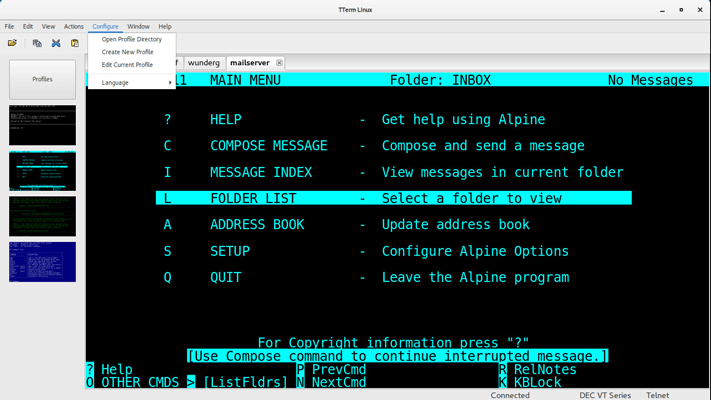Open the Help menu

165,26
